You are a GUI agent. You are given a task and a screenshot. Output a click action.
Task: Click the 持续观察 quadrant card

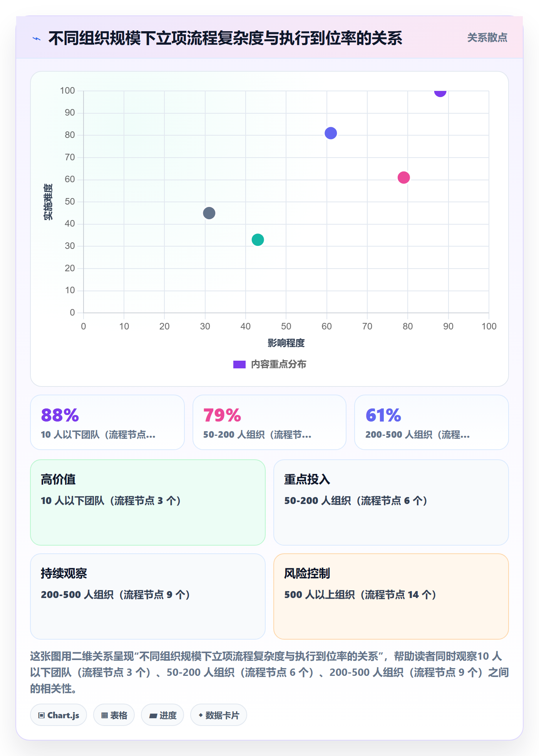[148, 596]
